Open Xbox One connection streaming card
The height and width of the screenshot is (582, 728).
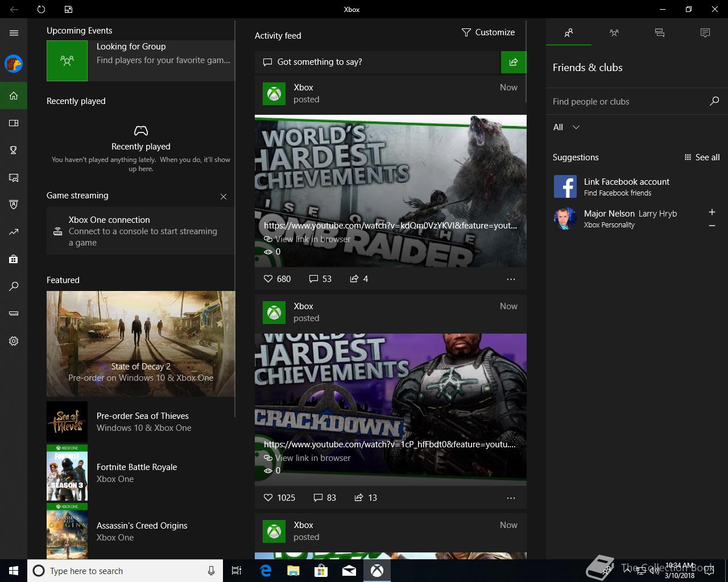pyautogui.click(x=140, y=231)
